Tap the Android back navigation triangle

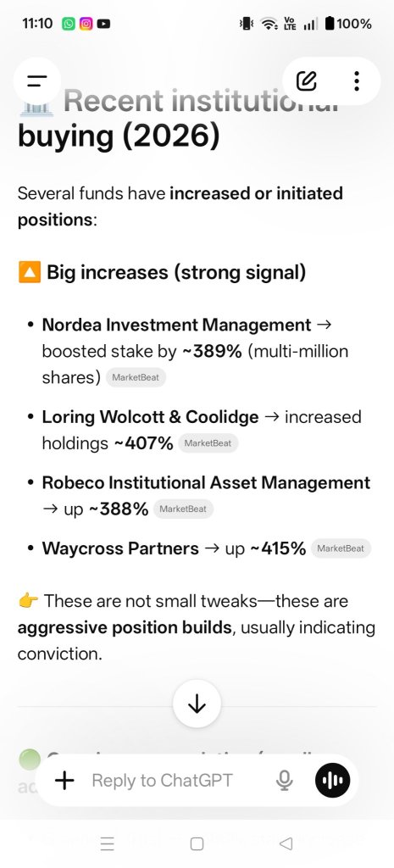point(286,843)
